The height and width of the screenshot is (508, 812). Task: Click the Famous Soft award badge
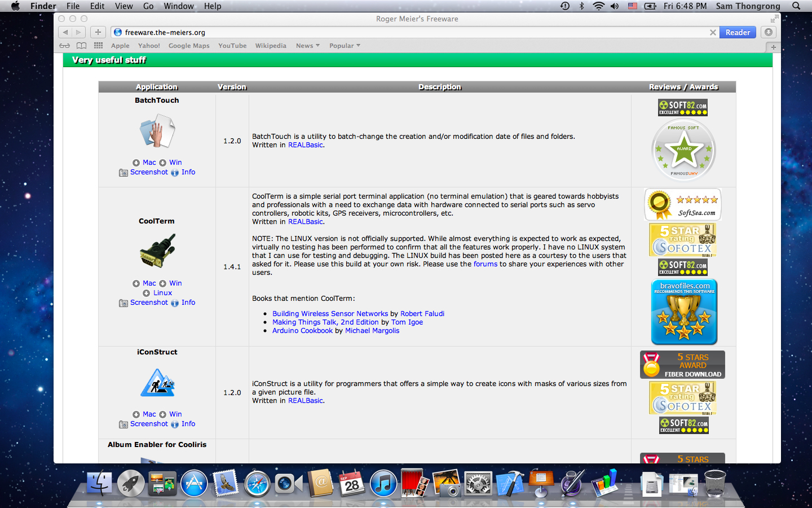pos(683,150)
